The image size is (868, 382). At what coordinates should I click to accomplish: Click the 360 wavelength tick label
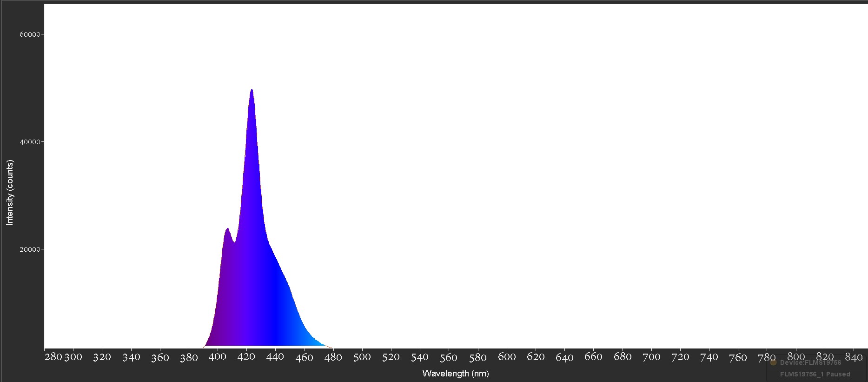pyautogui.click(x=160, y=357)
